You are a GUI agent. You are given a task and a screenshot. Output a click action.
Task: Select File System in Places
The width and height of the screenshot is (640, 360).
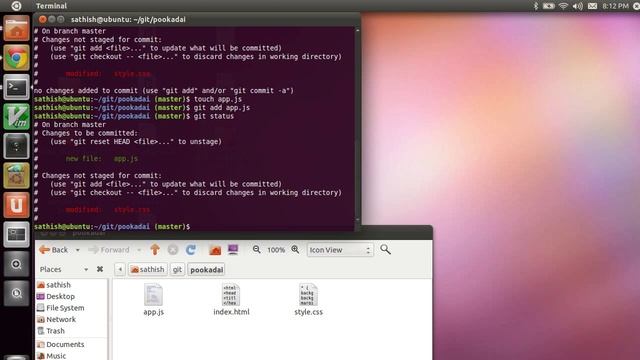(x=60, y=308)
